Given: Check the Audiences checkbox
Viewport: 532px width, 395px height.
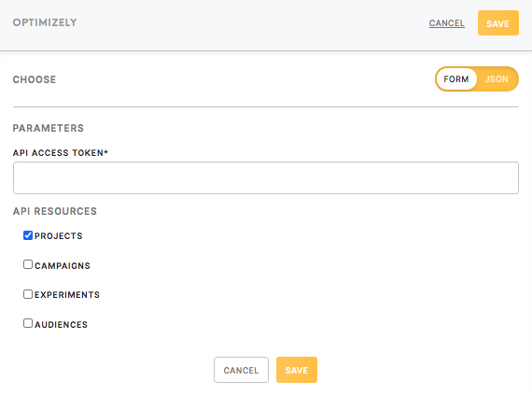Looking at the screenshot, I should point(28,323).
